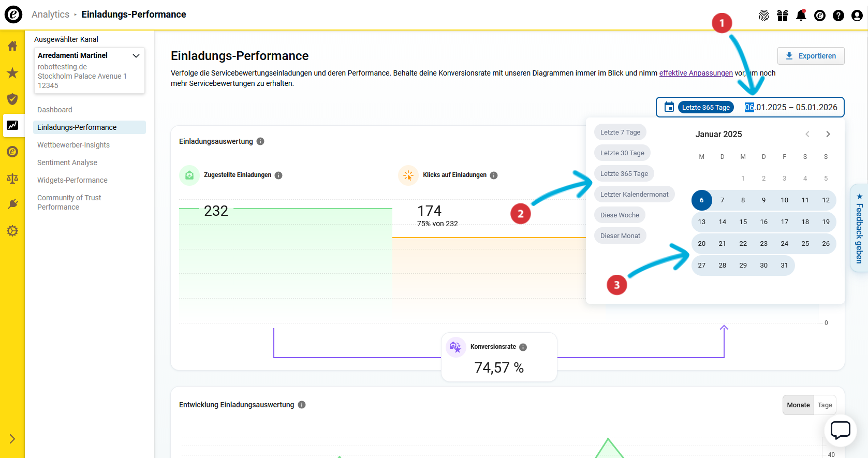Screen dimensions: 868x458
Task: Click the Exportieren button
Action: (811, 56)
